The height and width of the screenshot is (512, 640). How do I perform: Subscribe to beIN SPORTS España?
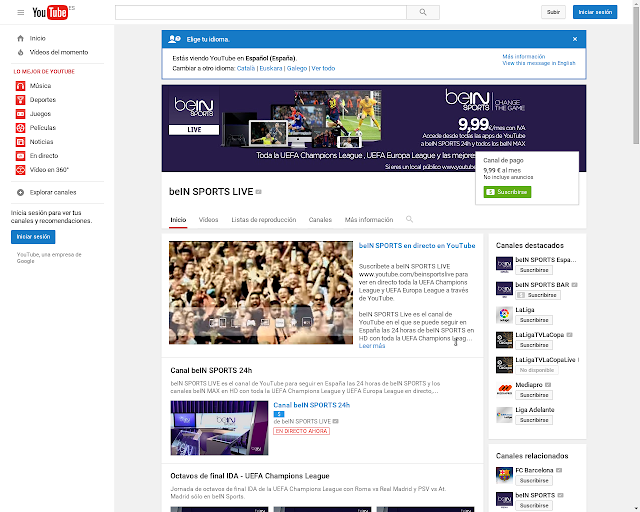(534, 270)
